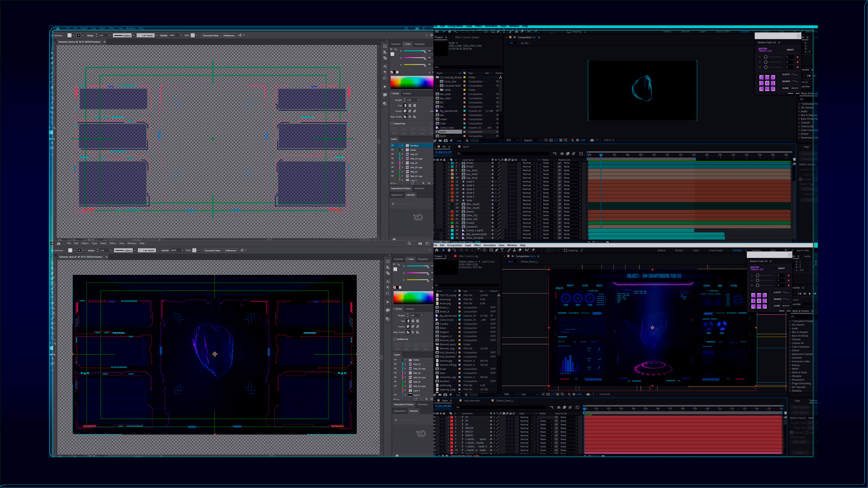Toggle Snapping checkbox in bottom After Effects toolbar

tap(566, 250)
